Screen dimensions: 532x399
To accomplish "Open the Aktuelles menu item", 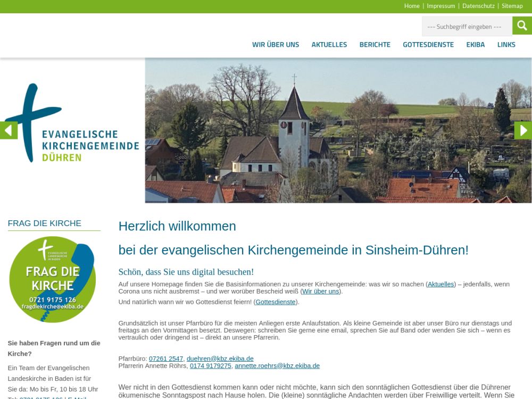I will tap(329, 45).
